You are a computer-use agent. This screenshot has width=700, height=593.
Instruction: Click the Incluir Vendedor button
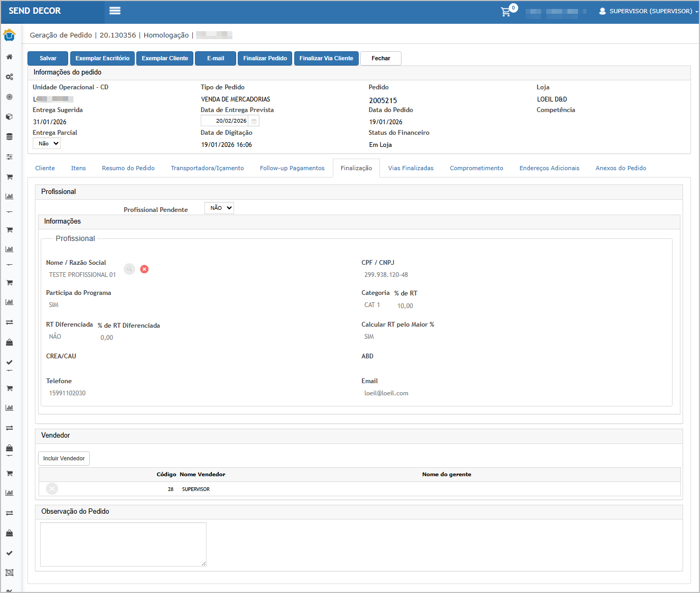click(x=64, y=458)
